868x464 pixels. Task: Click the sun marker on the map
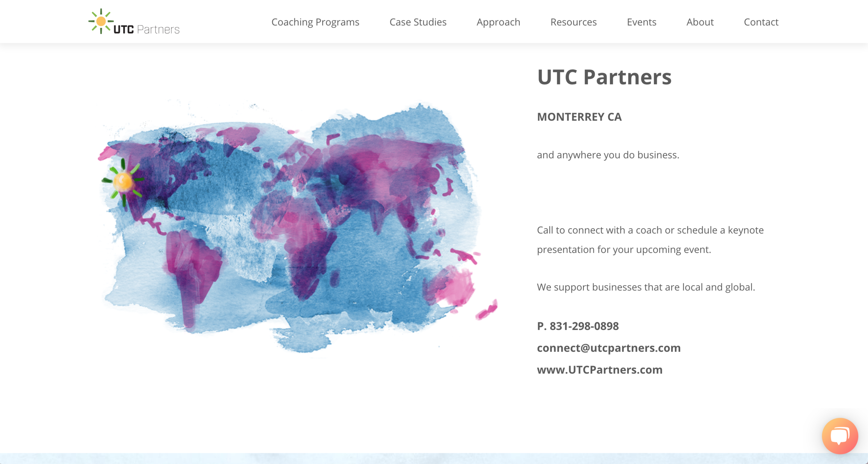point(123,181)
